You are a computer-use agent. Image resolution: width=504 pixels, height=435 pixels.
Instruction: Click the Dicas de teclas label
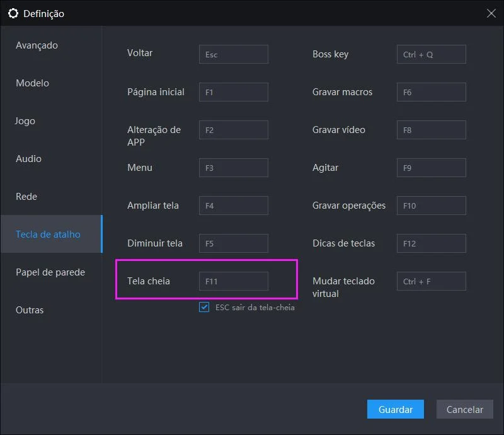coord(343,243)
